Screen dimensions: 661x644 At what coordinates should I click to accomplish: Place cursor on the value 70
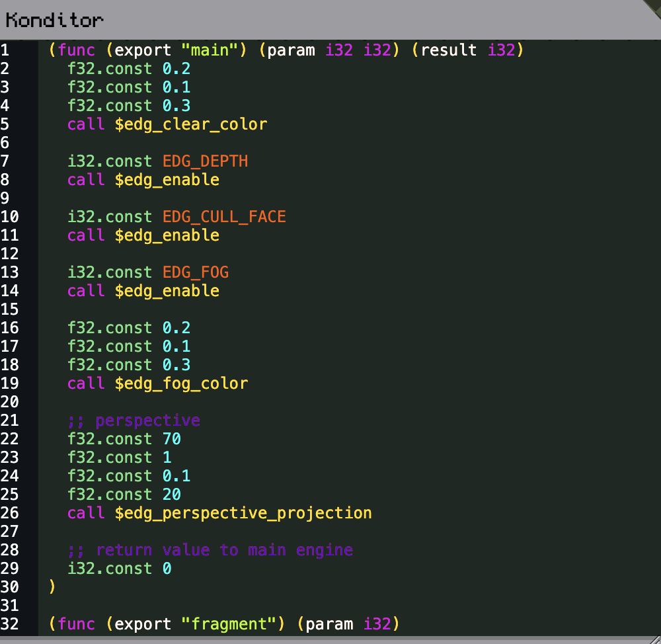(171, 439)
